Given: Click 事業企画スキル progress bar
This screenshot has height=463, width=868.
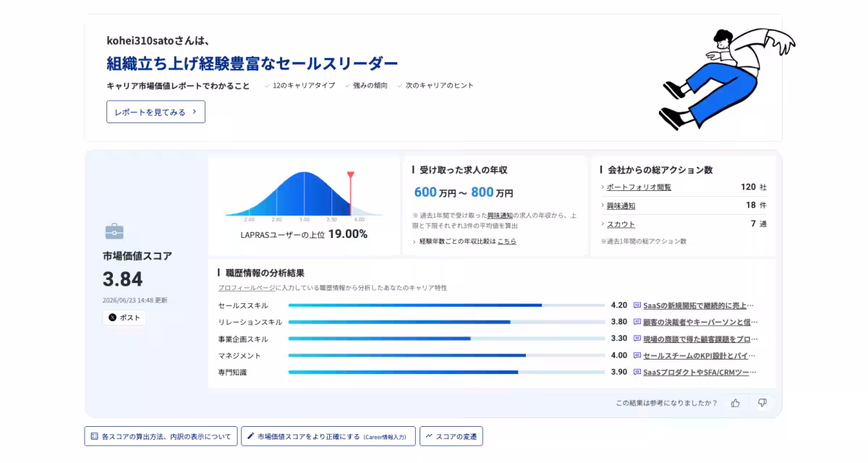Looking at the screenshot, I should tap(446, 339).
